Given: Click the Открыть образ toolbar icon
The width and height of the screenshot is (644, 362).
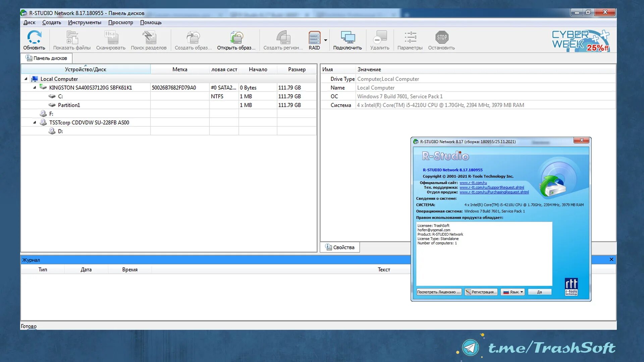Looking at the screenshot, I should pyautogui.click(x=236, y=38).
